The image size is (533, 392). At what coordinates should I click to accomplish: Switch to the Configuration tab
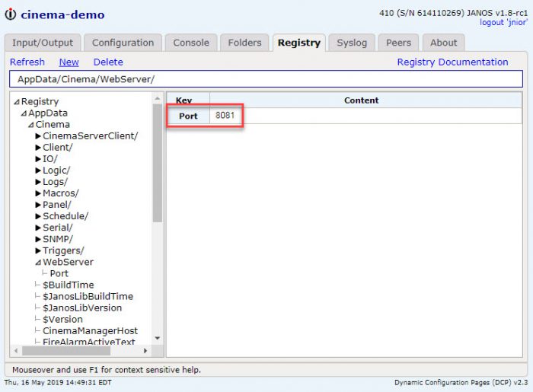(x=123, y=43)
